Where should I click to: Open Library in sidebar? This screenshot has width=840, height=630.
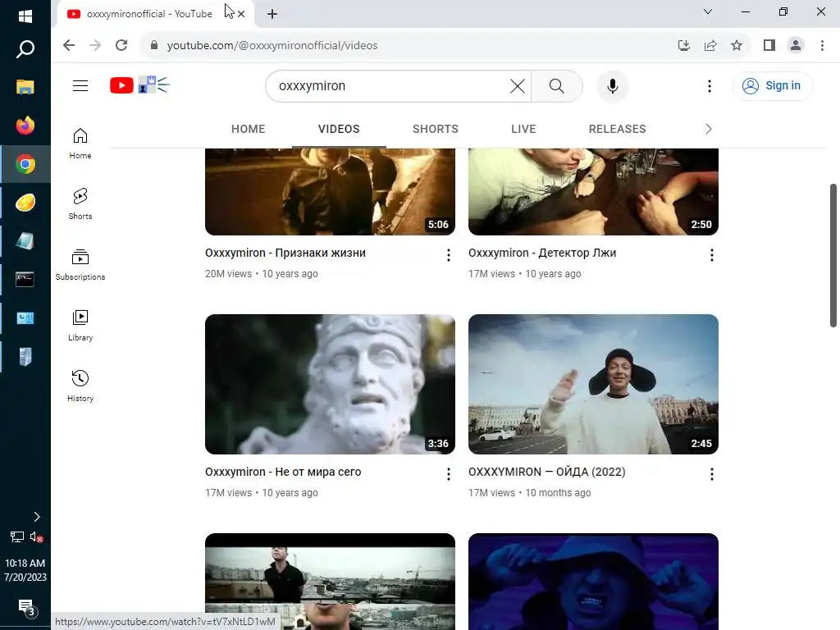[80, 325]
